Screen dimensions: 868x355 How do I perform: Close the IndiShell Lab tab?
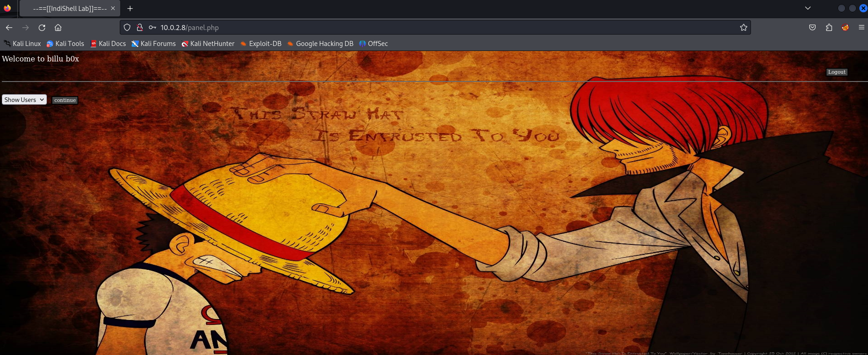(x=113, y=8)
